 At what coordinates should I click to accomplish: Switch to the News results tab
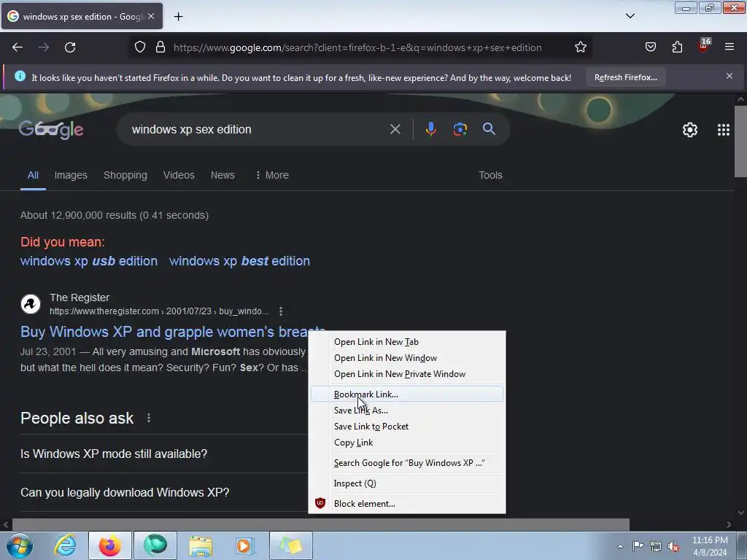[222, 175]
